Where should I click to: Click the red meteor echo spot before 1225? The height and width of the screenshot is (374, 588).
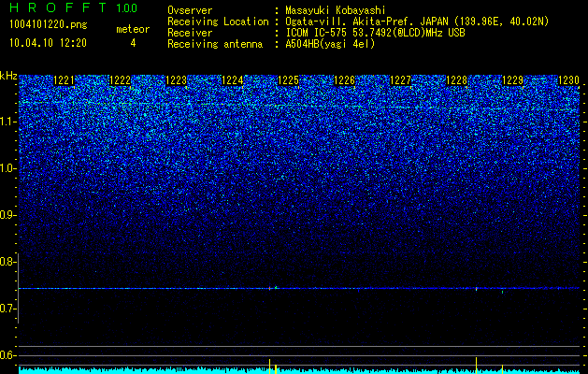269,288
